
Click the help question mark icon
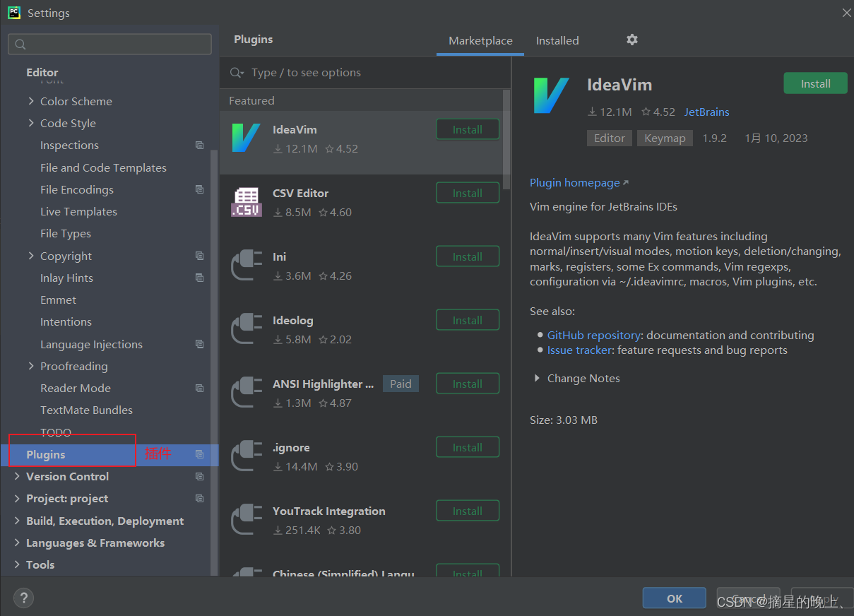click(23, 598)
